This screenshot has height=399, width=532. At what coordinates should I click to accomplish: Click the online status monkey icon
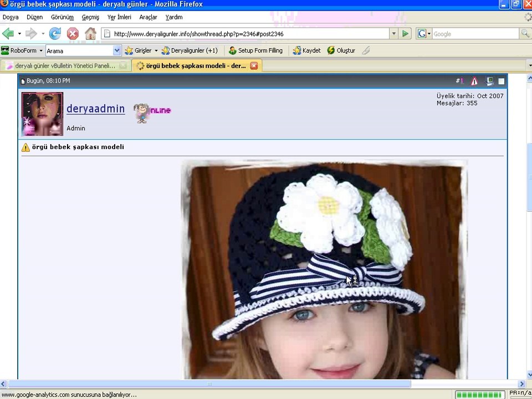(x=152, y=113)
